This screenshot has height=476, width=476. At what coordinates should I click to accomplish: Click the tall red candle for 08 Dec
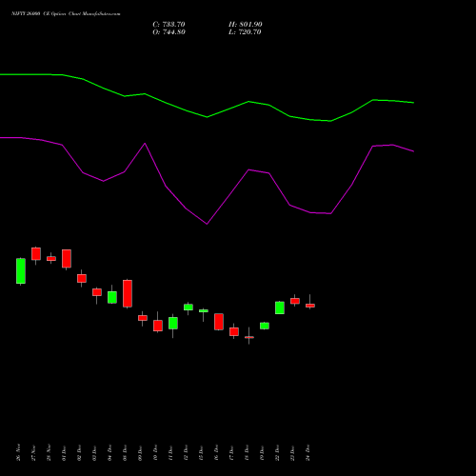[x=128, y=293]
